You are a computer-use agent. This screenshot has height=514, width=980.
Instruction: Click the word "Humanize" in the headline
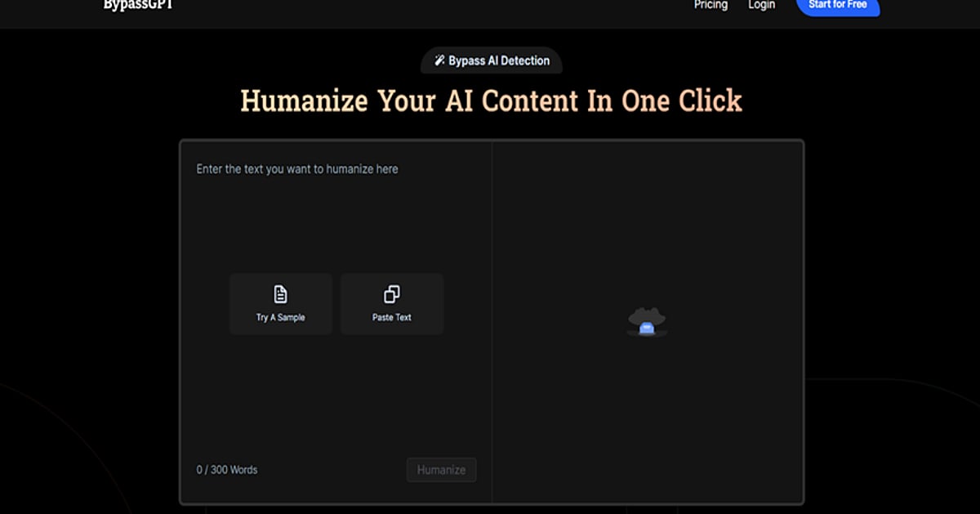[304, 101]
